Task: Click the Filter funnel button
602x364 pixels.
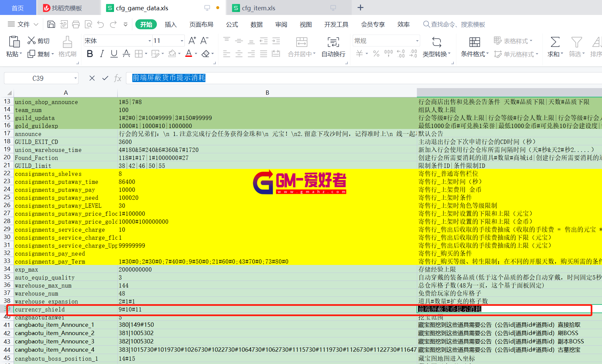Action: click(577, 47)
